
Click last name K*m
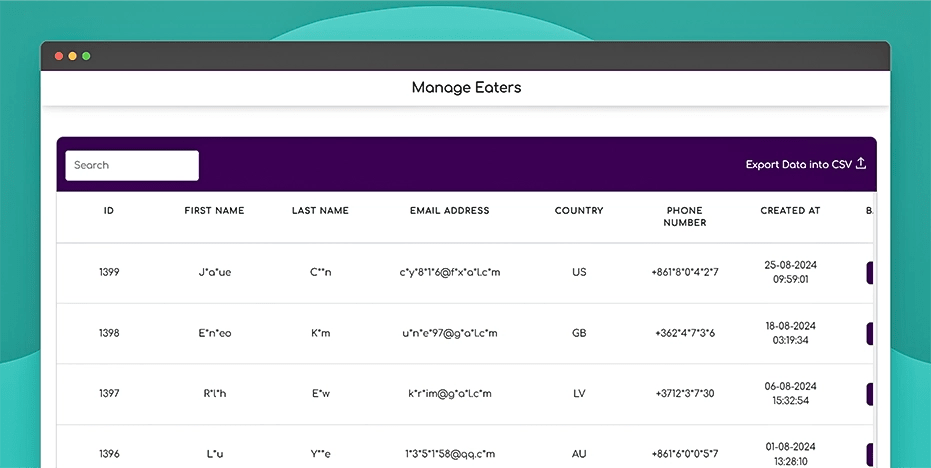coord(321,333)
